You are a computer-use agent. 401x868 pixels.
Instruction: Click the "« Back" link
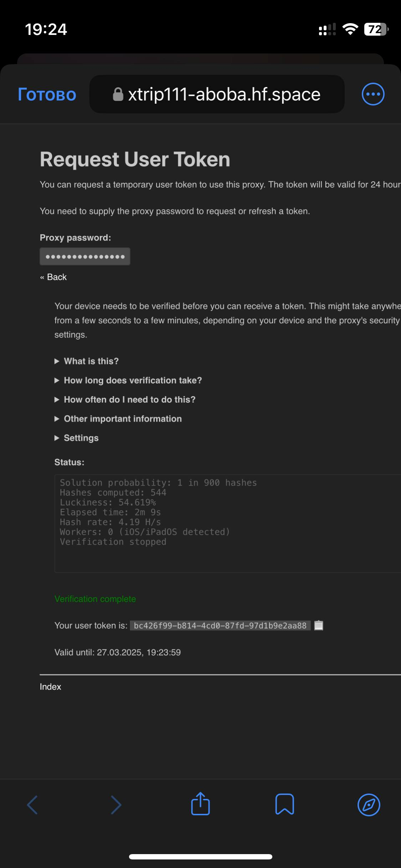(x=53, y=277)
